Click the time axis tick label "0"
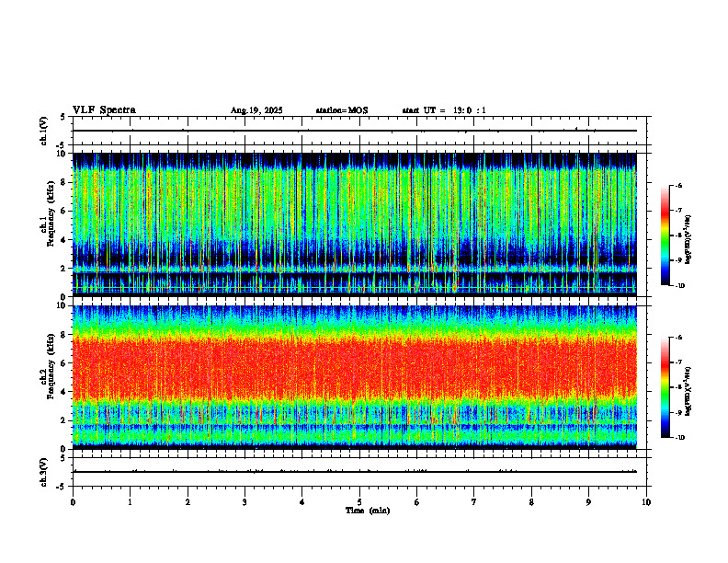Viewport: 728px width, 563px height. [73, 502]
